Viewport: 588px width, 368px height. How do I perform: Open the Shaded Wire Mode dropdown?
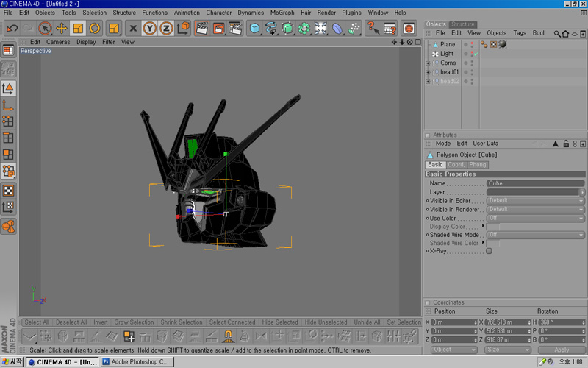coord(536,235)
